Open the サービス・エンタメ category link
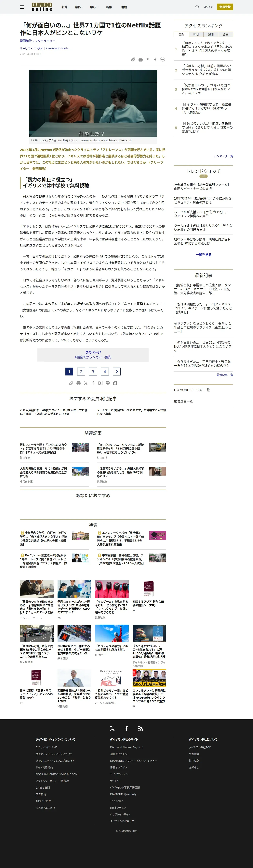Screen dimensions: 253x868 pos(31,49)
